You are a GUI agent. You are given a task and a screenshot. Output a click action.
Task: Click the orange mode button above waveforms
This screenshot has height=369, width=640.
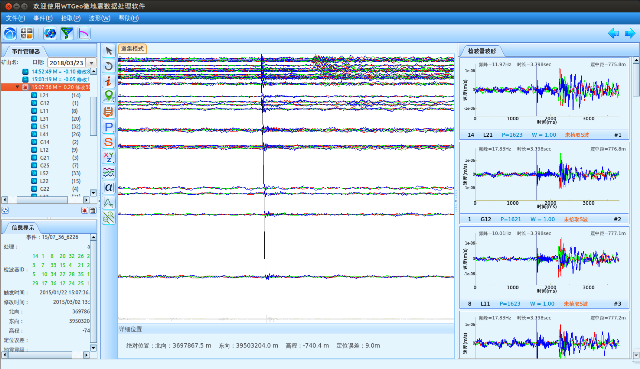[133, 49]
